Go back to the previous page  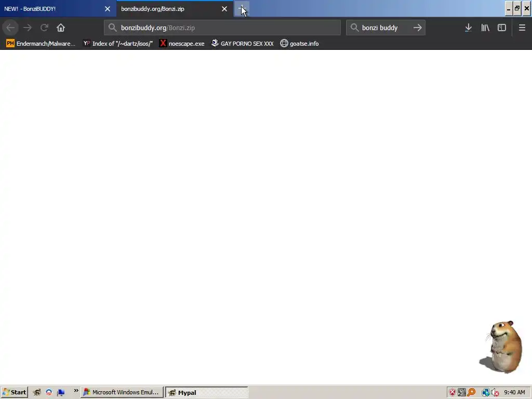pyautogui.click(x=10, y=28)
